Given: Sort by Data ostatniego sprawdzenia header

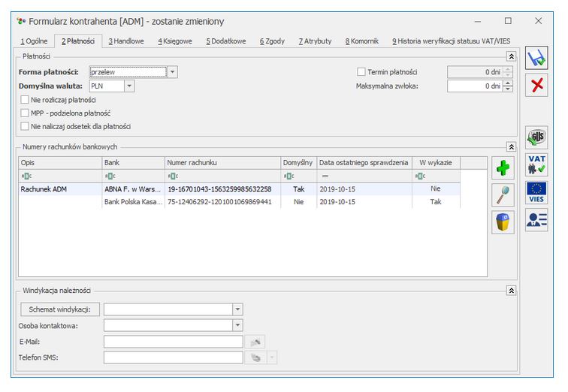Looking at the screenshot, I should [364, 163].
